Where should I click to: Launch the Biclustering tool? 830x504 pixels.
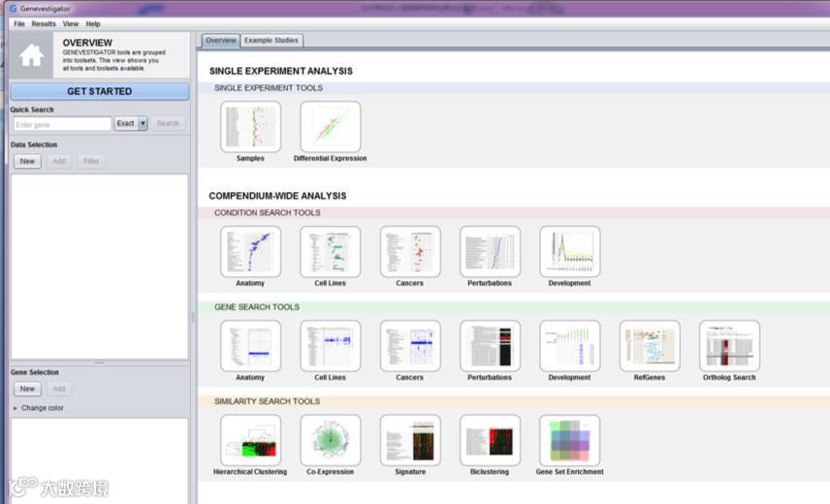pos(491,440)
